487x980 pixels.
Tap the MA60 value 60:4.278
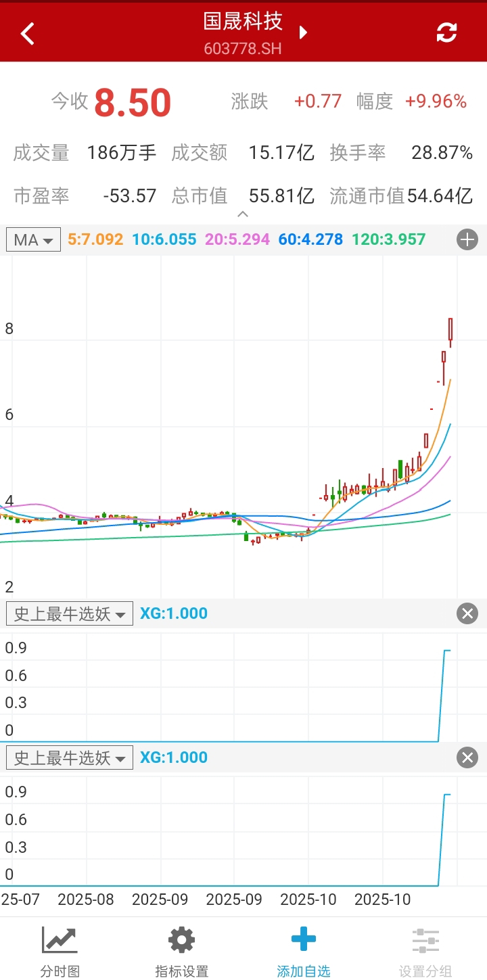[x=311, y=239]
